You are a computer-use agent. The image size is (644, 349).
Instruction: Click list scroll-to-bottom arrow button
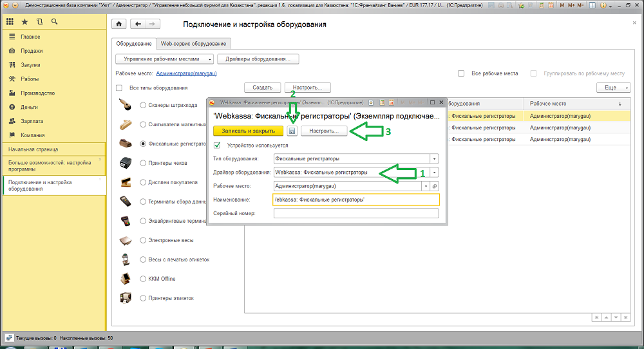pos(625,317)
